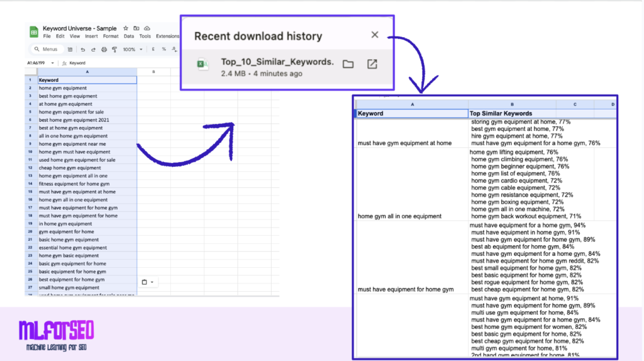Select column C header in results sheet

tap(575, 104)
